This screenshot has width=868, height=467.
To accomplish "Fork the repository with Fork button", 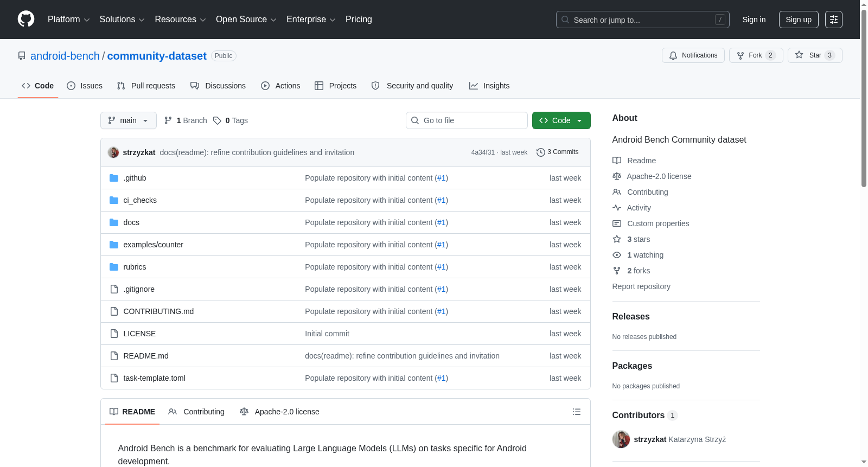I will point(756,55).
